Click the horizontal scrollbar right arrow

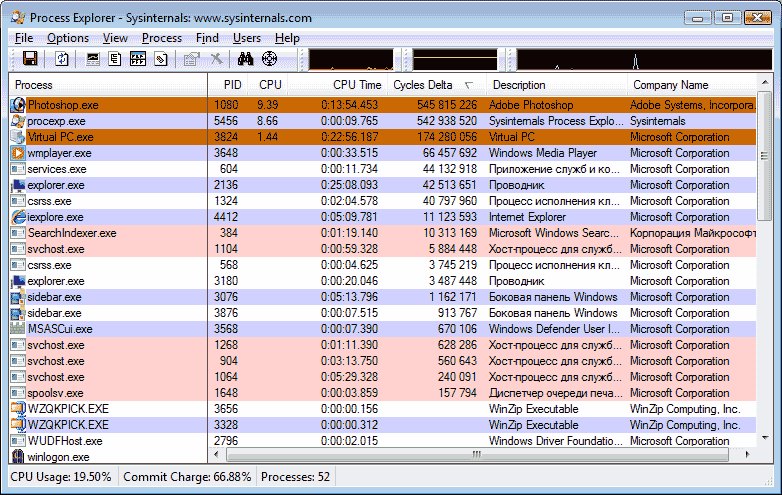747,455
